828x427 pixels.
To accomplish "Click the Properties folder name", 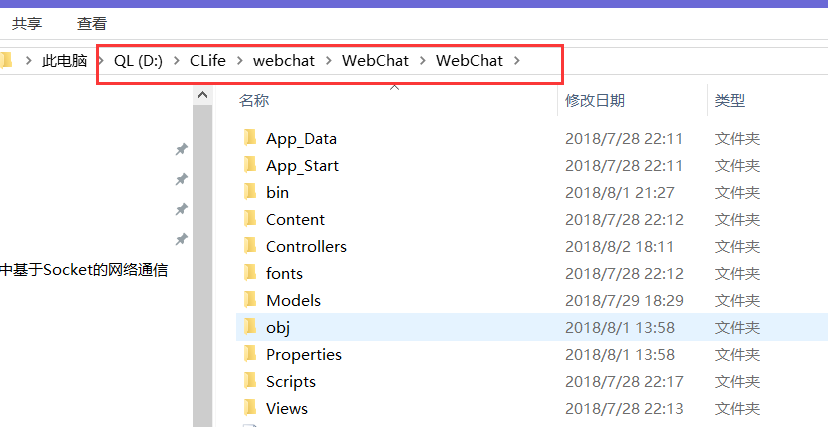I will (304, 355).
